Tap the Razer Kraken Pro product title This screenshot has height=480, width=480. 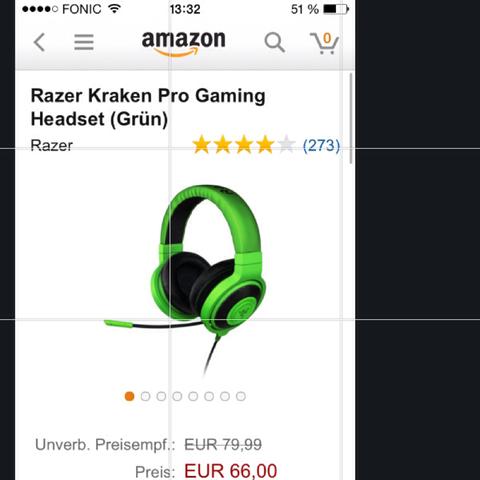pyautogui.click(x=148, y=107)
